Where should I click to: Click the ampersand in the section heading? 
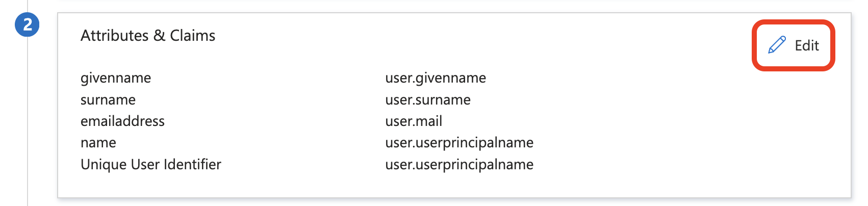click(x=160, y=36)
